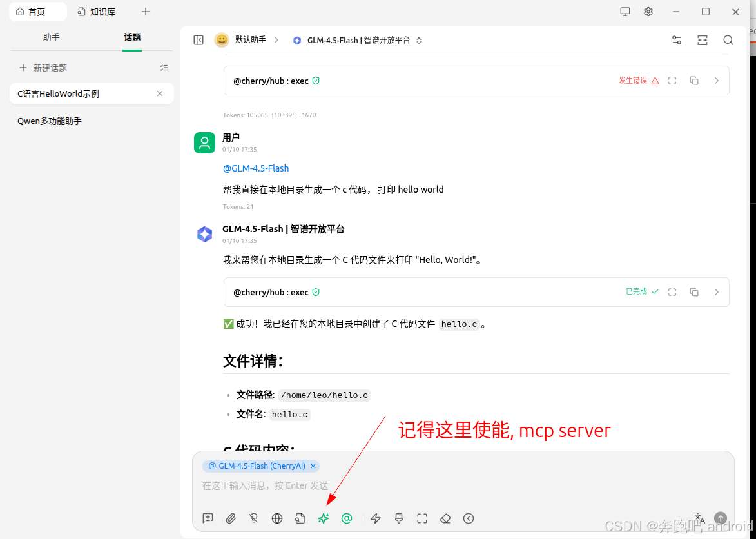The height and width of the screenshot is (539, 756).
Task: Switch to the 助手 tab
Action: click(51, 37)
